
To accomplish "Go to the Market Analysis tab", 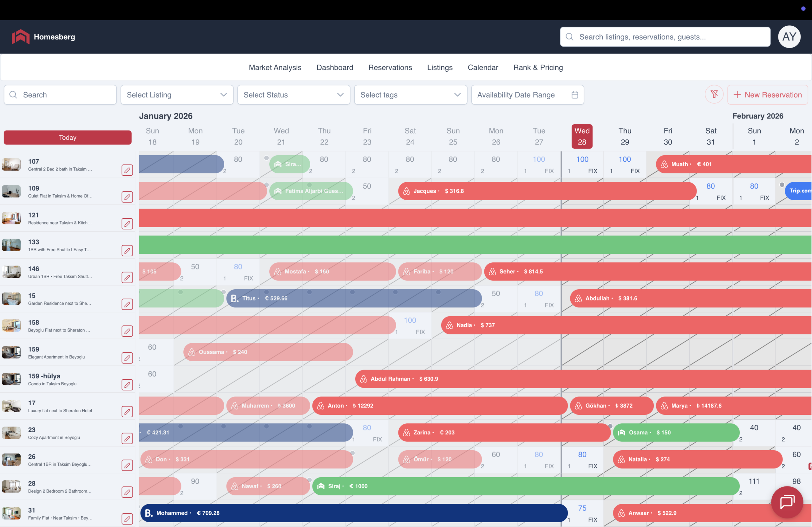I will [x=275, y=67].
